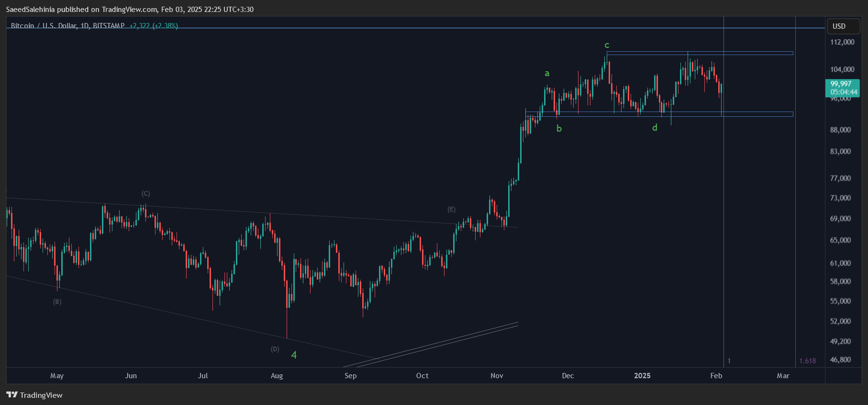Click the 05:04:44 candle countdown
Viewport: 868px width, 405px height.
844,92
